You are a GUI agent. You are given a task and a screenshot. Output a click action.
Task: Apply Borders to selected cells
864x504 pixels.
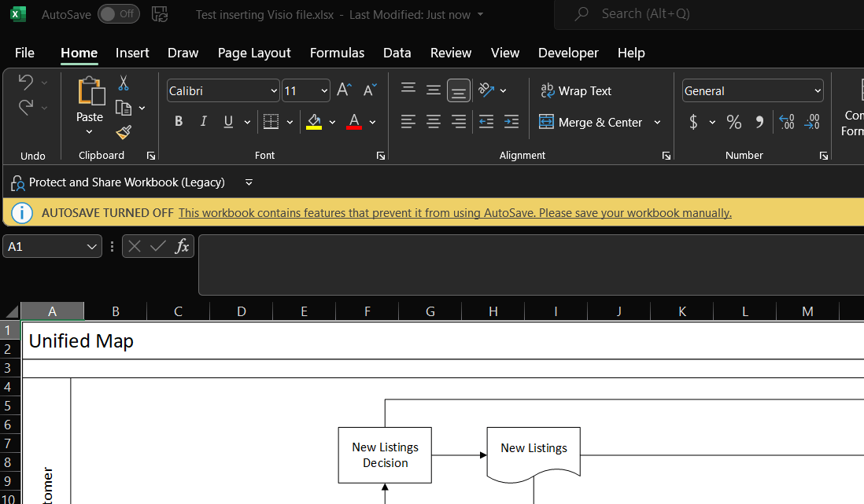pos(271,122)
